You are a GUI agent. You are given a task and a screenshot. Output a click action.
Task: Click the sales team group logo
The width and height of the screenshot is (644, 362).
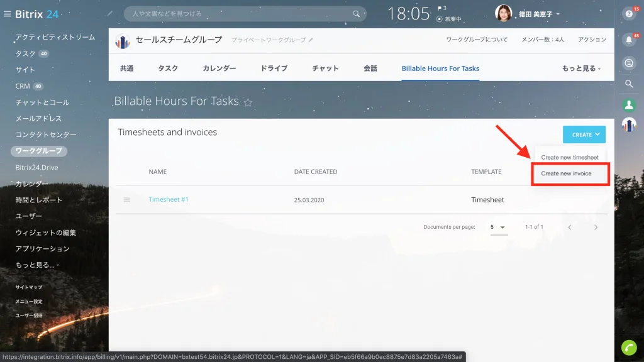(123, 41)
